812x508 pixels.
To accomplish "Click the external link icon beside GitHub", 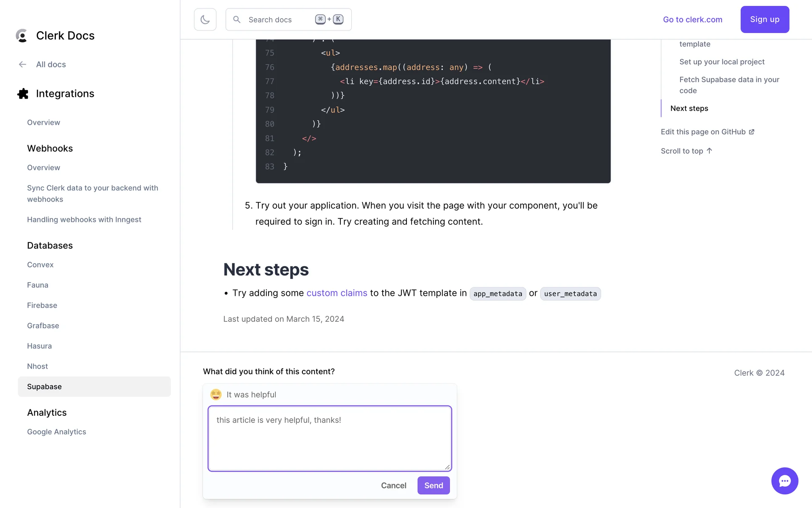I will 752,132.
